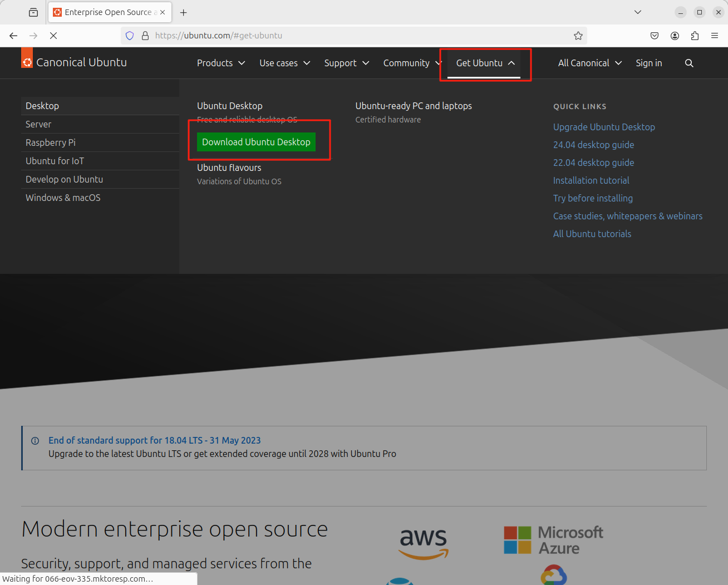Open the Firefox extensions puzzle icon
Viewport: 728px width, 585px height.
[x=695, y=36]
